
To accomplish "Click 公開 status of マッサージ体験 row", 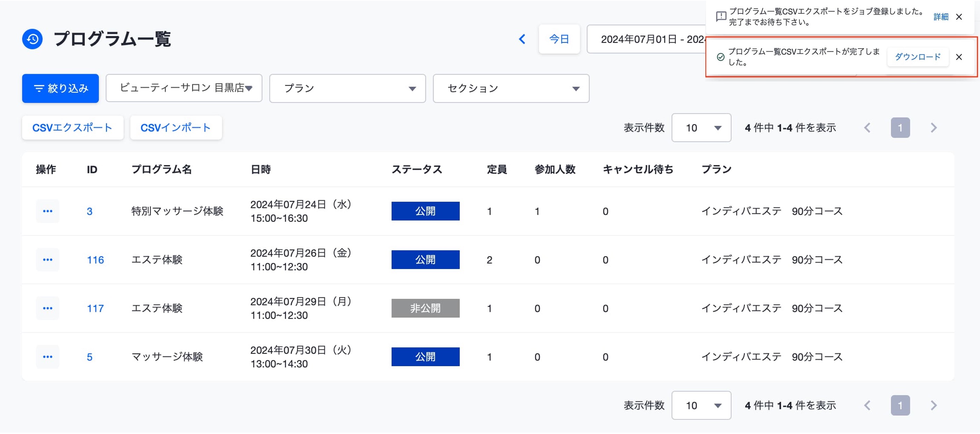I will coord(425,357).
